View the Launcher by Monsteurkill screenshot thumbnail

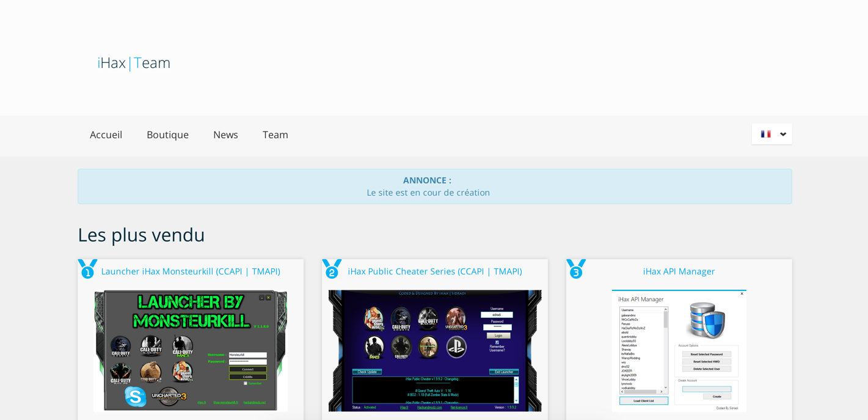[191, 350]
